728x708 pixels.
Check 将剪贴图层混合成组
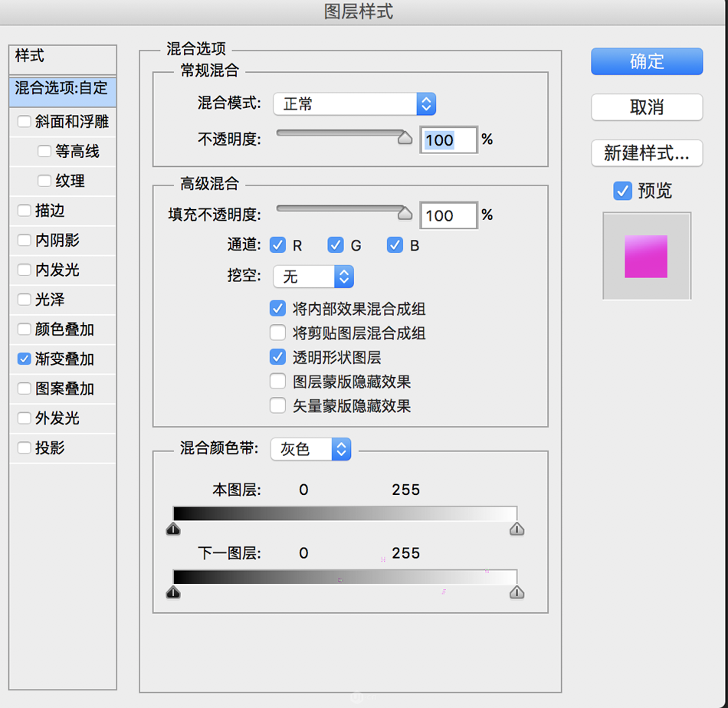point(277,333)
